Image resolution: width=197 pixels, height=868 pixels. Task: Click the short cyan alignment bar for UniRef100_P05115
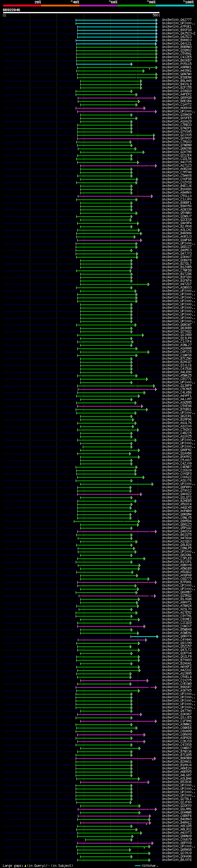tap(104, 64)
